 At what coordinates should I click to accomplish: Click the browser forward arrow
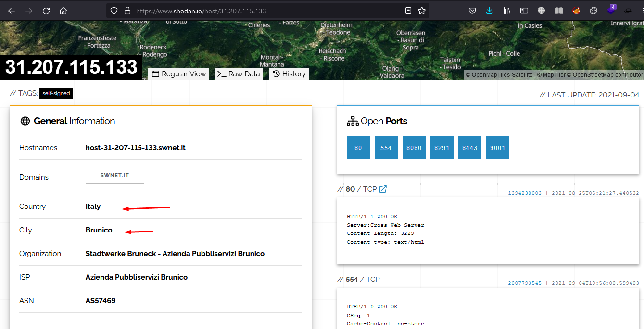point(29,11)
